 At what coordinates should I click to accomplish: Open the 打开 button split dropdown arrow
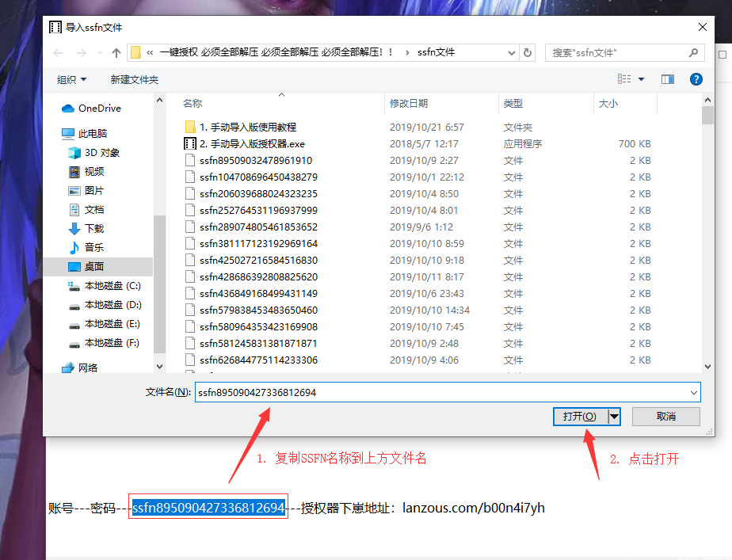(x=615, y=417)
